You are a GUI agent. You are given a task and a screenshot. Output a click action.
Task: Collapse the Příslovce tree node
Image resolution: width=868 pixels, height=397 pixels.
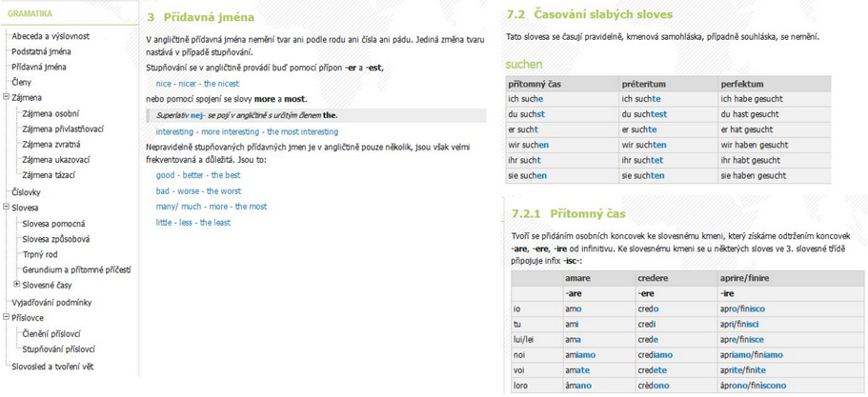[6, 317]
